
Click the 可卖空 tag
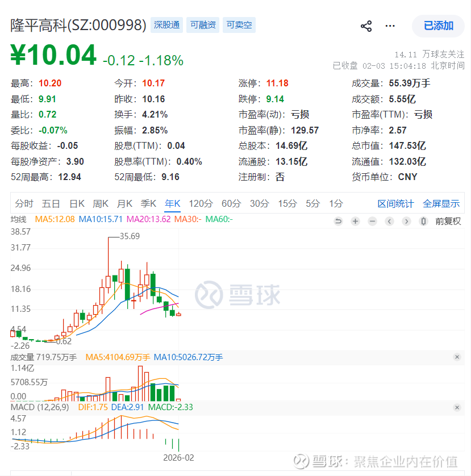pos(239,25)
